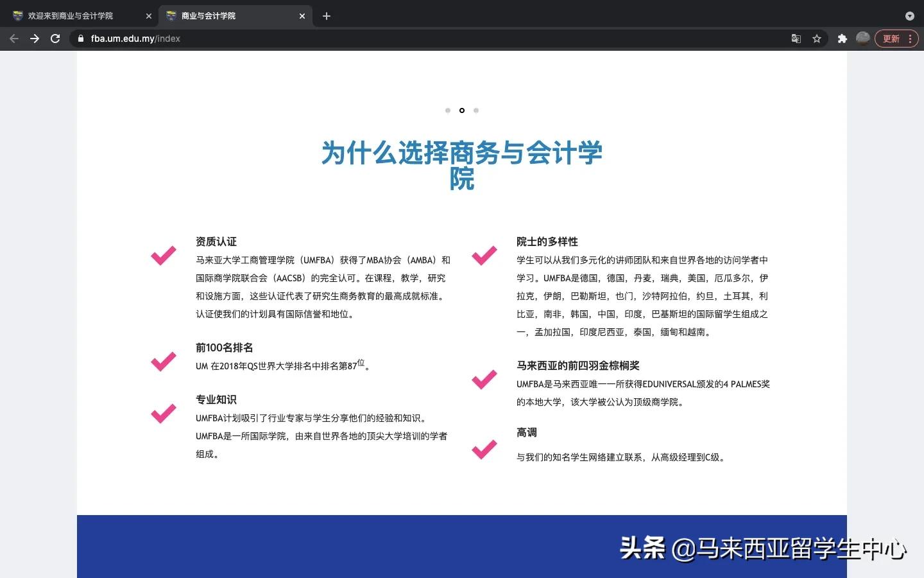Open the Extensions puzzle icon

click(843, 39)
